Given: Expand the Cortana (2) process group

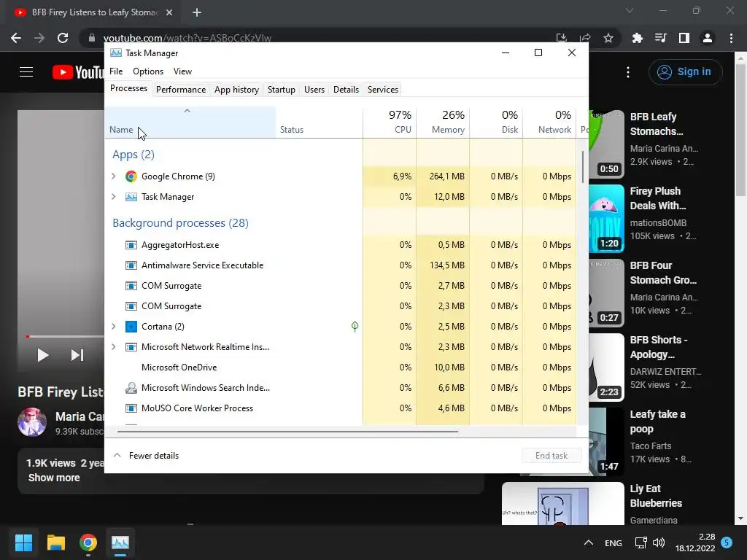Looking at the screenshot, I should pyautogui.click(x=113, y=326).
